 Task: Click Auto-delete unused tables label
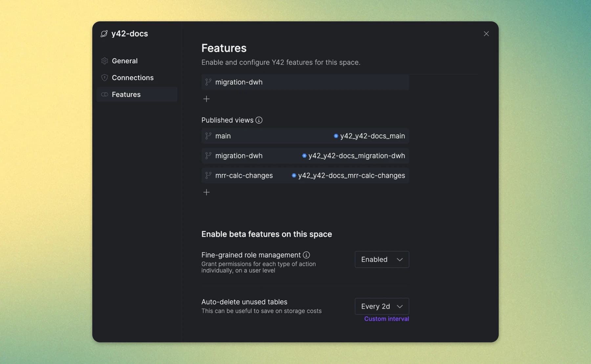pos(244,302)
